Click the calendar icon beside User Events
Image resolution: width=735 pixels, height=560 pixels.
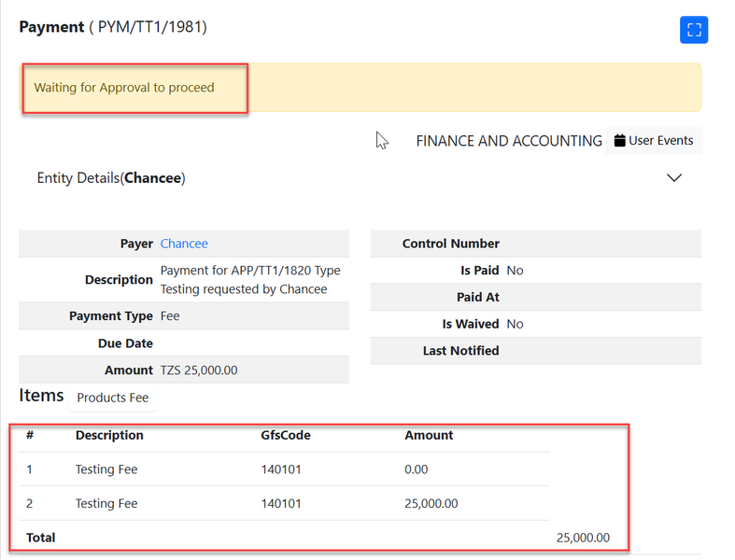[x=619, y=141]
